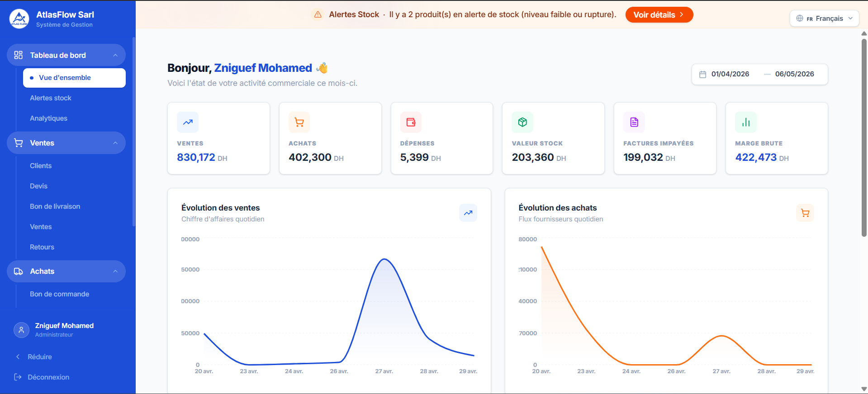This screenshot has width=868, height=394.
Task: Click the Réduire chevron icon
Action: (x=18, y=356)
